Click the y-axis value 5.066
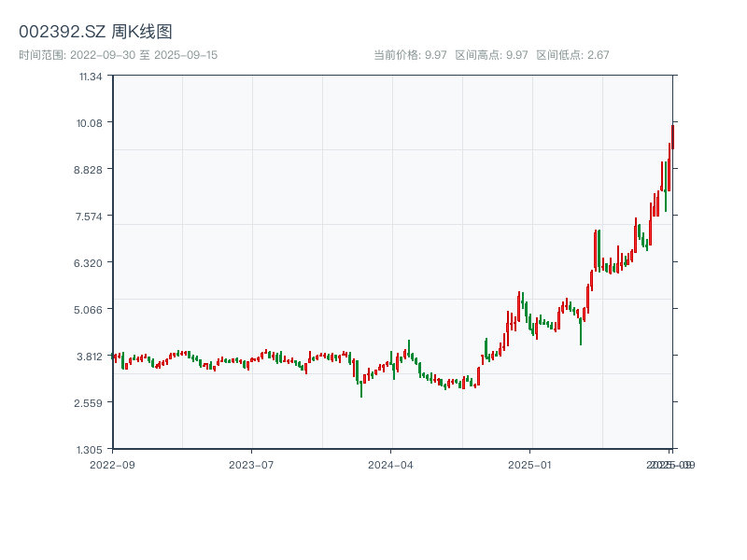This screenshot has width=747, height=560. click(x=88, y=310)
